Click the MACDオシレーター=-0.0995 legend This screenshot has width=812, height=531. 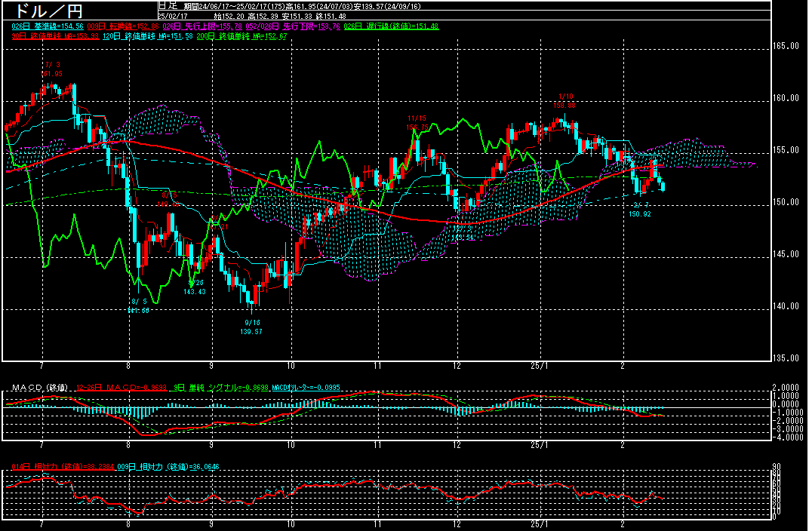(306, 388)
